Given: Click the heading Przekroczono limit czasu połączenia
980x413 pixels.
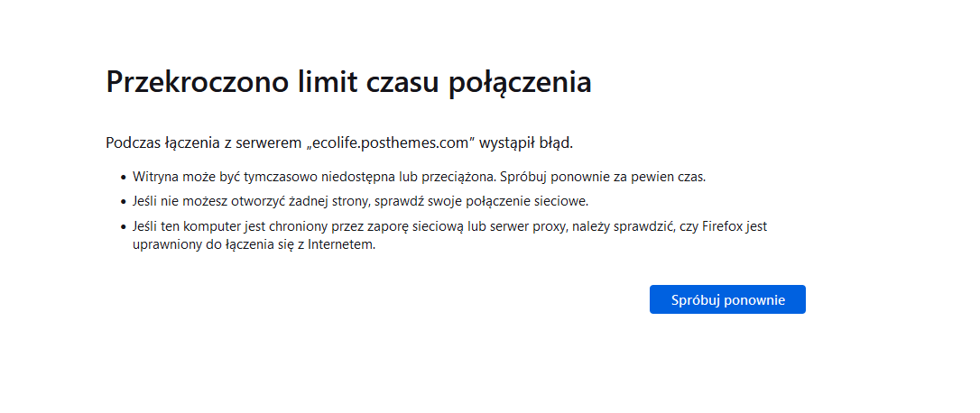Looking at the screenshot, I should (x=348, y=82).
